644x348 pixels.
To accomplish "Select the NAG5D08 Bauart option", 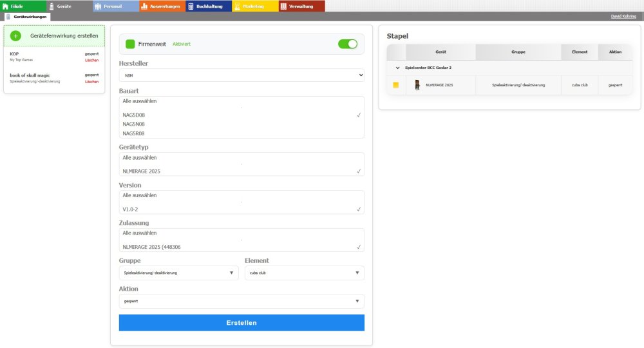I will click(x=241, y=115).
